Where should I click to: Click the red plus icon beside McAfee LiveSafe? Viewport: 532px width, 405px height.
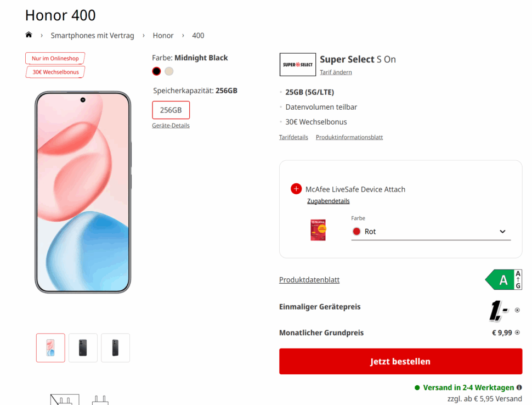[296, 189]
